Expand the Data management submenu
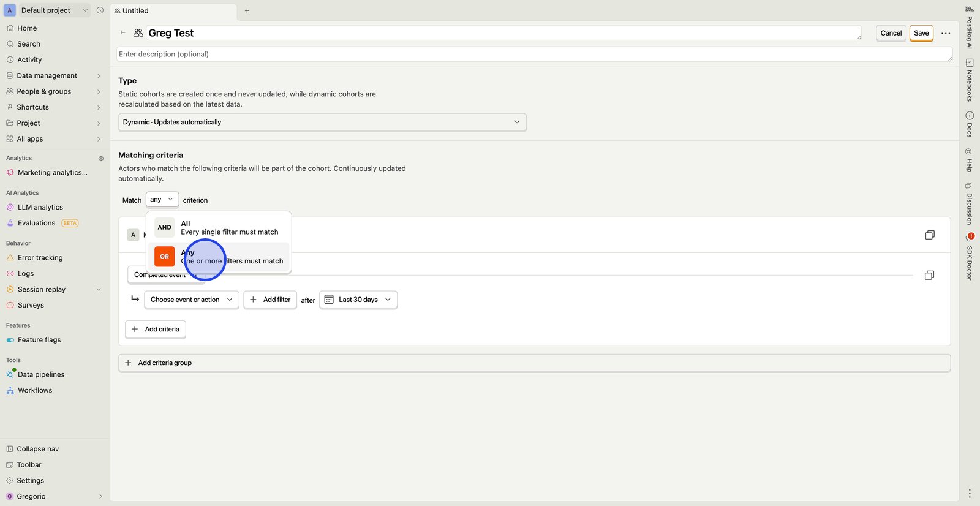980x506 pixels. click(x=99, y=76)
